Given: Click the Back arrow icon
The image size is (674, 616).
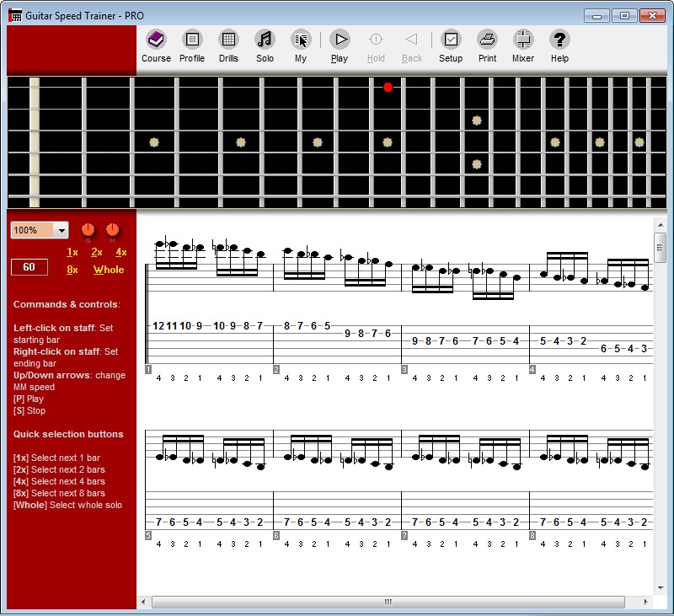Looking at the screenshot, I should pyautogui.click(x=412, y=40).
